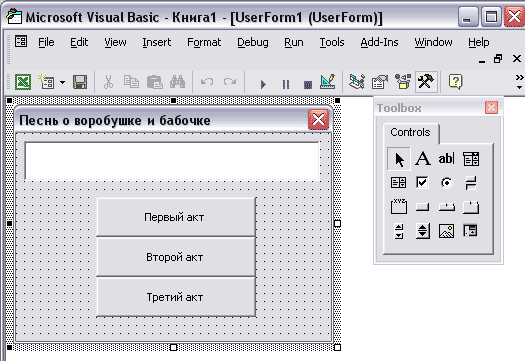Open Project Explorer from the toolbar

tap(357, 82)
